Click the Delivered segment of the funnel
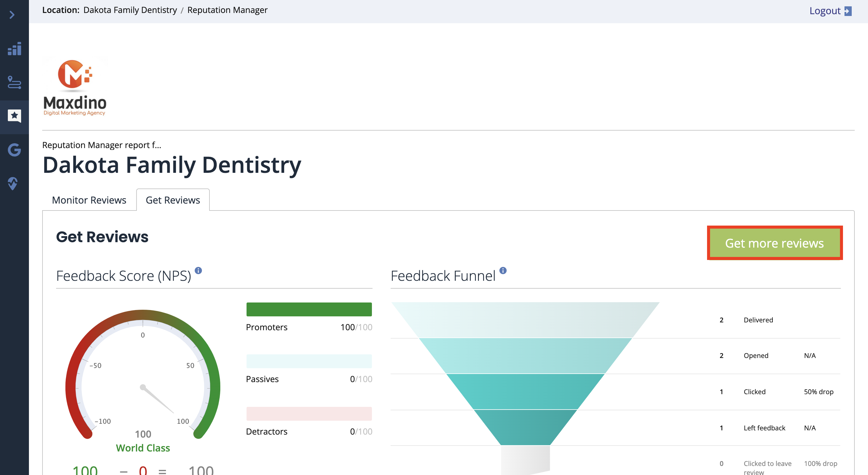 pyautogui.click(x=525, y=320)
